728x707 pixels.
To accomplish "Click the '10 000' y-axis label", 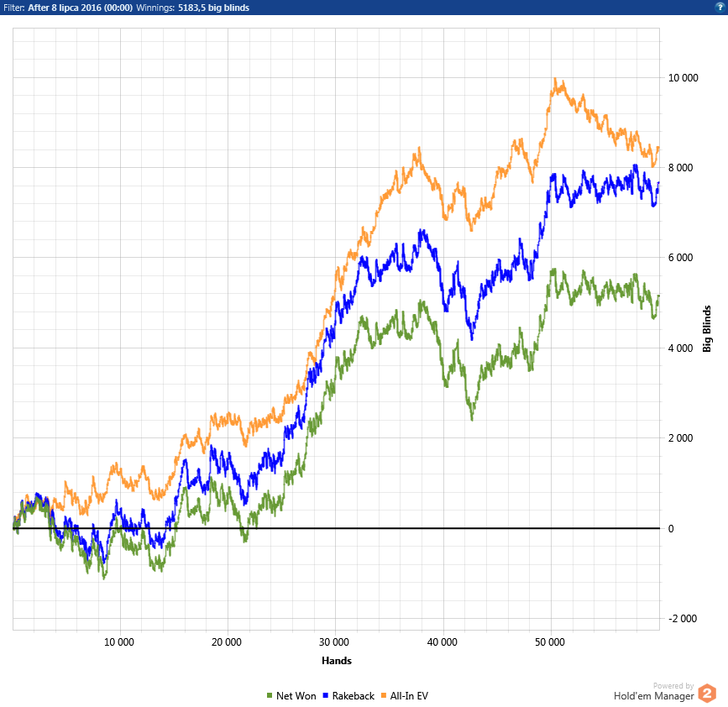I will [x=683, y=77].
